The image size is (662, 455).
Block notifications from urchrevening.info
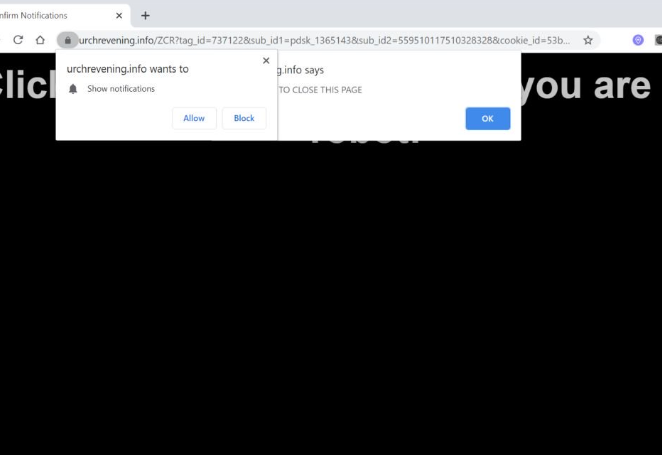[x=244, y=118]
